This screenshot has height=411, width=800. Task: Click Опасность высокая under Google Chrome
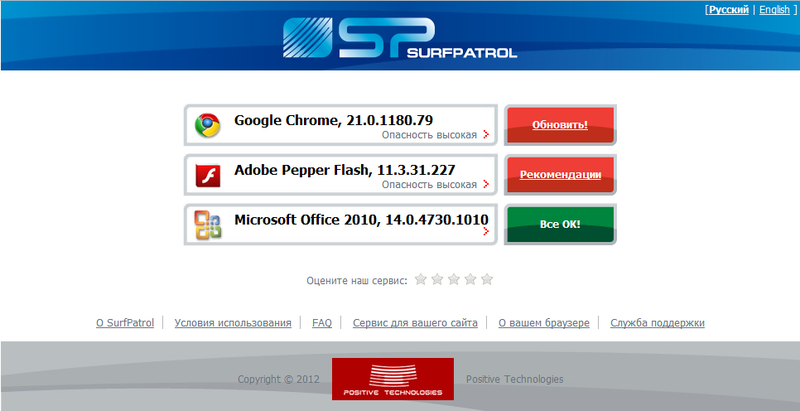click(x=430, y=135)
